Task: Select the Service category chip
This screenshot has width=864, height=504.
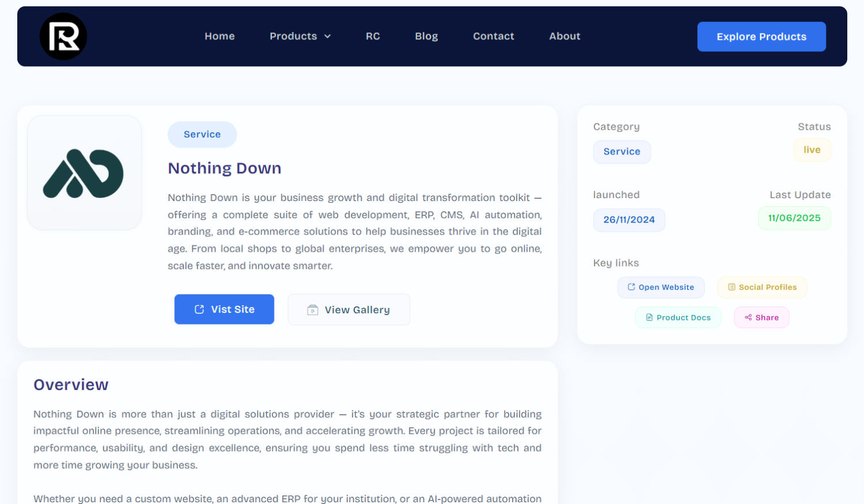Action: (622, 151)
